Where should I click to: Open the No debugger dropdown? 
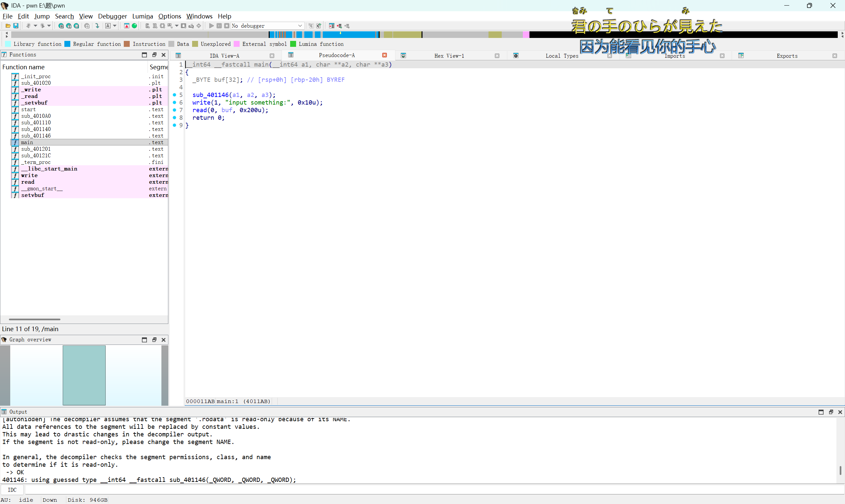(x=300, y=26)
